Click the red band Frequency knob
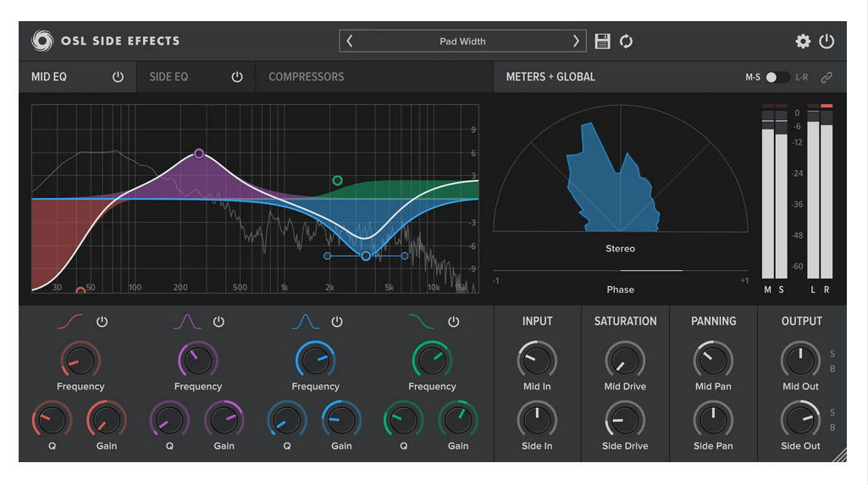868x485 pixels. pyautogui.click(x=80, y=361)
